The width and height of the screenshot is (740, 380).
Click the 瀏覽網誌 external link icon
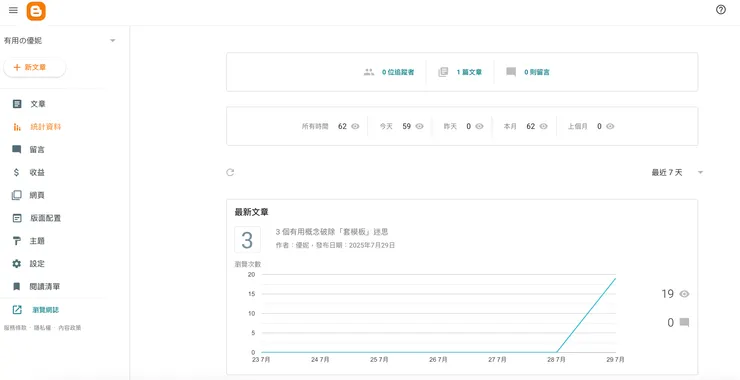[x=17, y=310]
